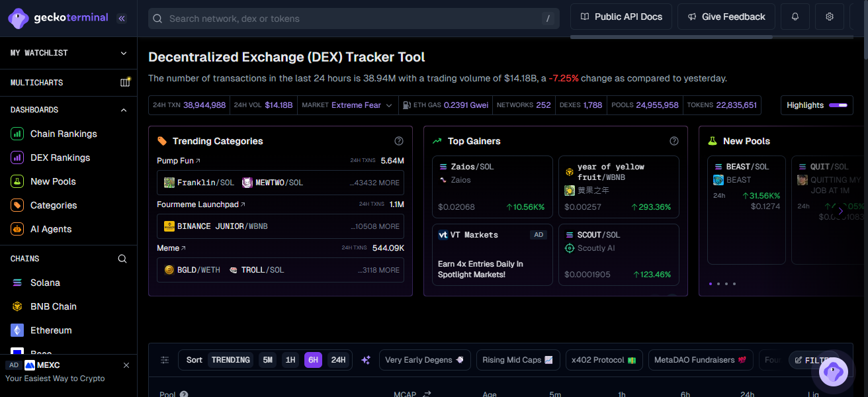The height and width of the screenshot is (397, 868).
Task: Select the 24H timeframe option
Action: (338, 360)
